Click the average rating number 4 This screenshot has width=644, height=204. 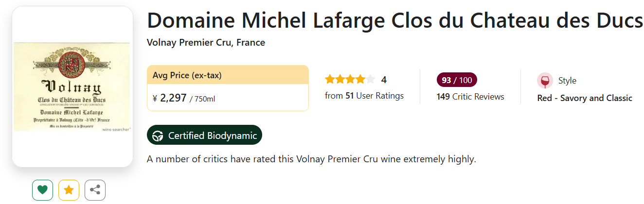point(384,80)
